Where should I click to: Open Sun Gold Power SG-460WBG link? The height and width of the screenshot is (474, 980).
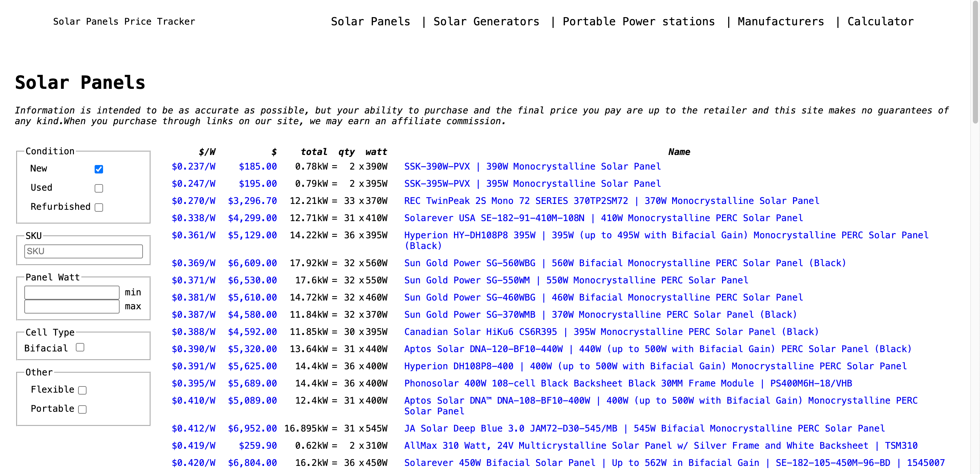(x=603, y=297)
